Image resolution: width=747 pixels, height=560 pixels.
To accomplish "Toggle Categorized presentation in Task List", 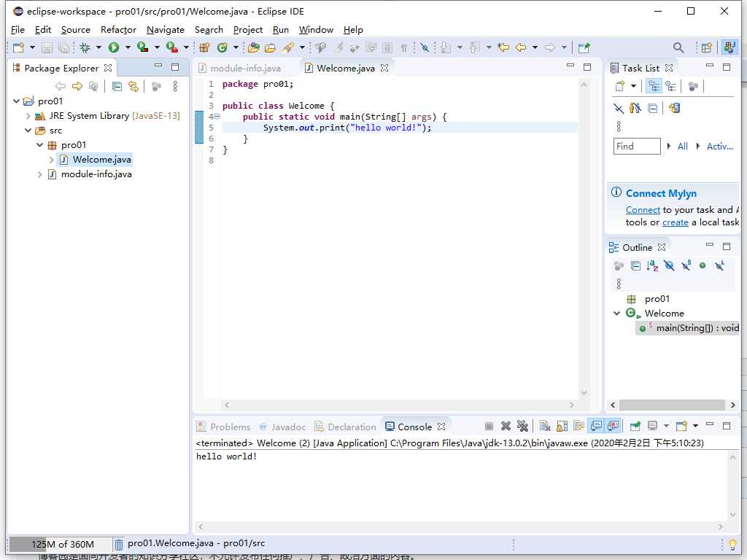I will (654, 86).
